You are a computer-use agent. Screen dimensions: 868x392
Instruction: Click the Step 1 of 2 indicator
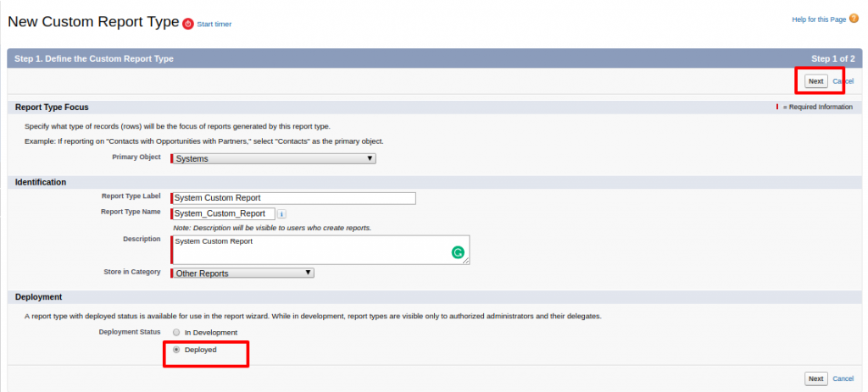click(x=833, y=58)
